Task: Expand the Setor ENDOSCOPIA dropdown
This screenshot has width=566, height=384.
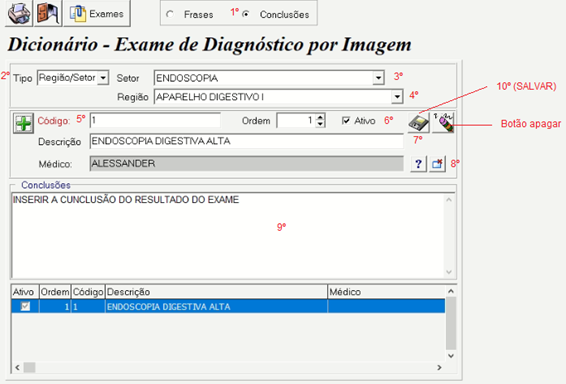Action: 378,78
